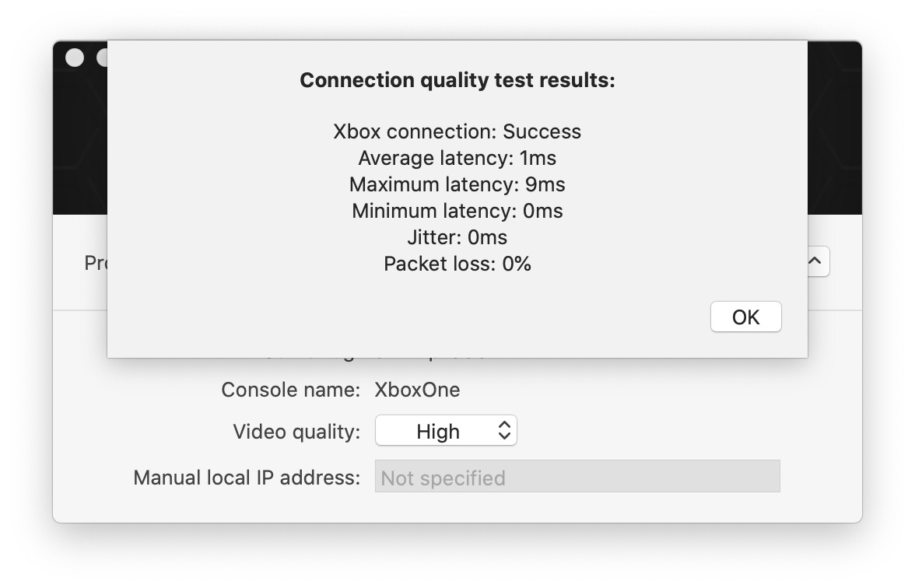
Task: Click the leftmost window close circle
Action: [x=75, y=58]
